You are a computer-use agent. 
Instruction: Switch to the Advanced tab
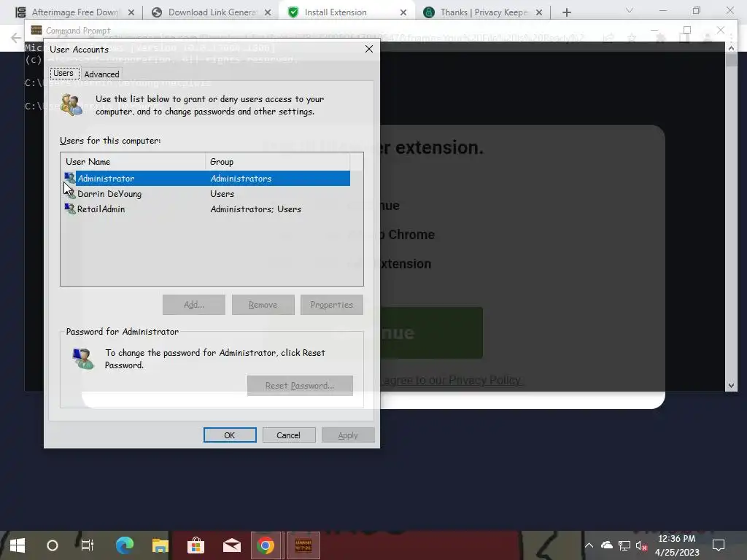101,74
